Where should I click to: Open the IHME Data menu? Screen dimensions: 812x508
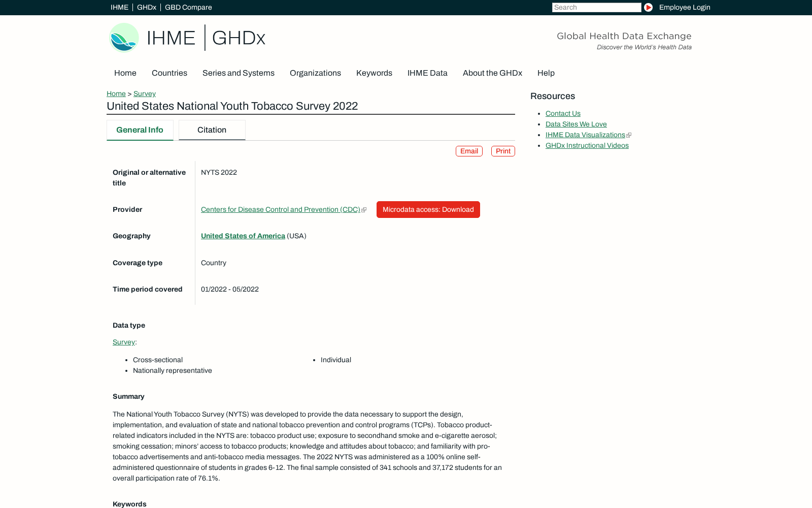pyautogui.click(x=427, y=73)
